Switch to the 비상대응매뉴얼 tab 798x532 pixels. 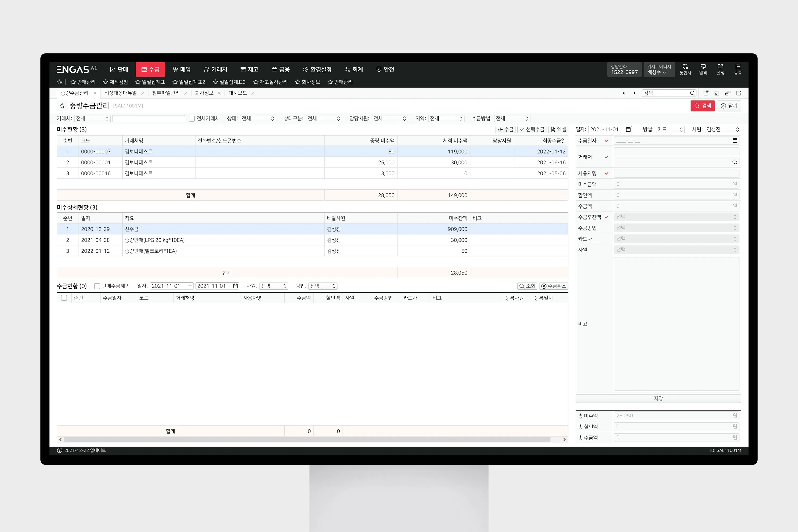point(120,93)
